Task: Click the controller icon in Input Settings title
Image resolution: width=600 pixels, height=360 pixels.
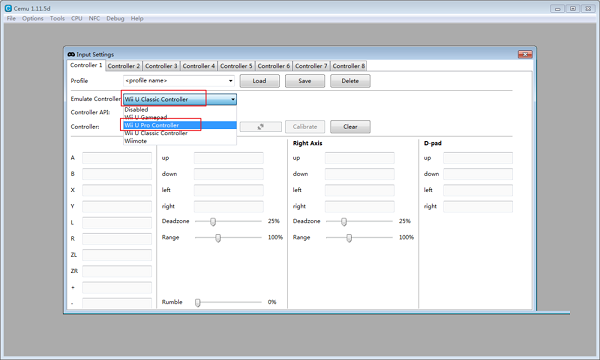Action: tap(71, 54)
